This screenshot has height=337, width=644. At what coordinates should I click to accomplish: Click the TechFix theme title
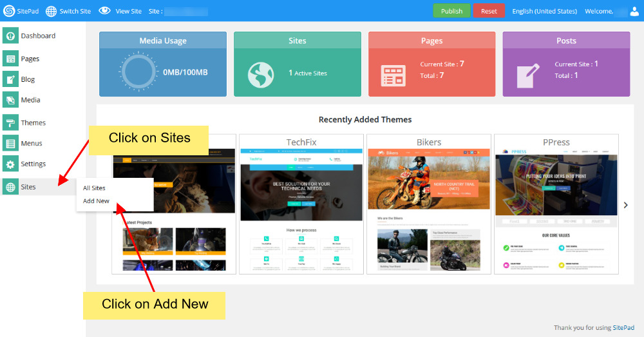(301, 142)
